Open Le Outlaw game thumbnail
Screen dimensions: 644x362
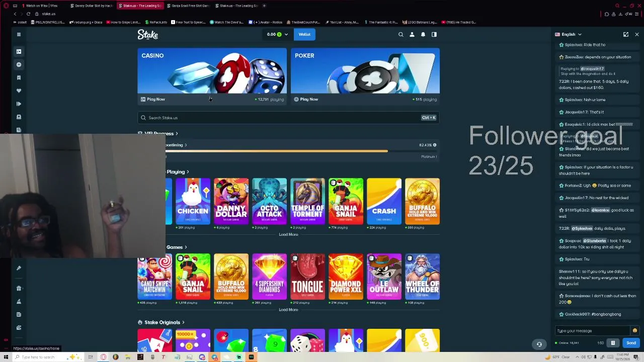384,277
